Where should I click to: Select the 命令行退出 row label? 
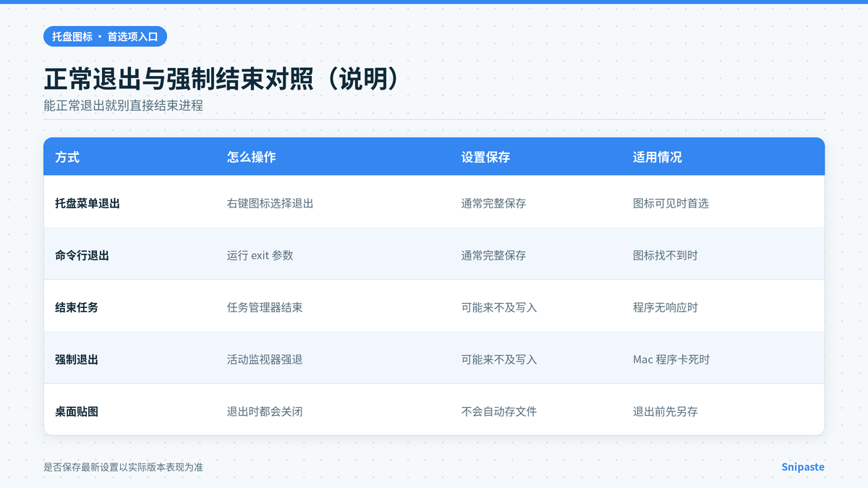coord(82,255)
